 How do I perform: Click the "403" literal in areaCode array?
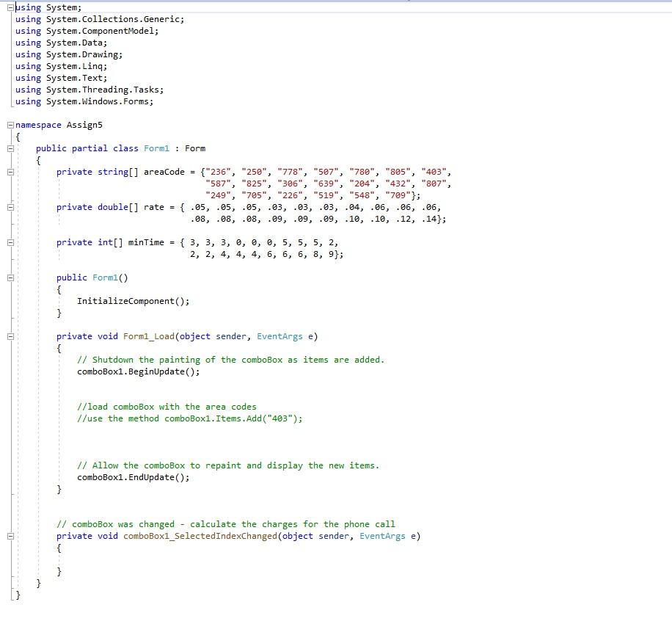tap(434, 172)
